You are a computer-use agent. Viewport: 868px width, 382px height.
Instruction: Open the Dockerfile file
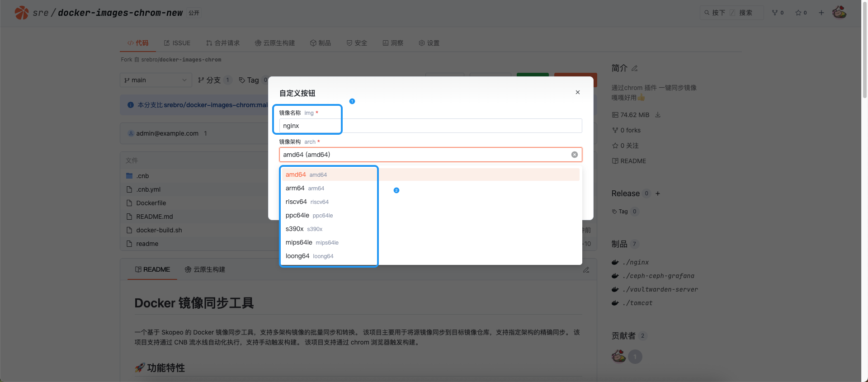click(151, 203)
